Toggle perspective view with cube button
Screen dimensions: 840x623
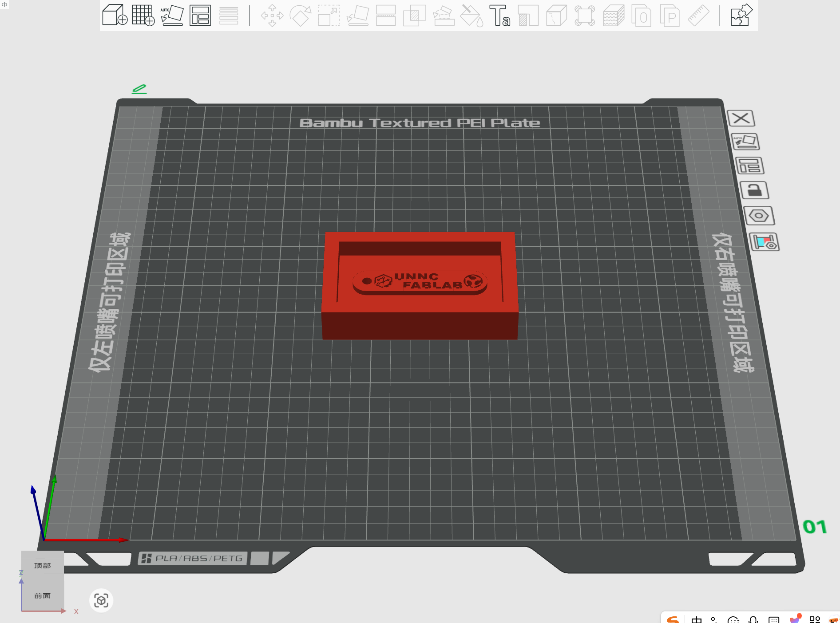pyautogui.click(x=101, y=601)
